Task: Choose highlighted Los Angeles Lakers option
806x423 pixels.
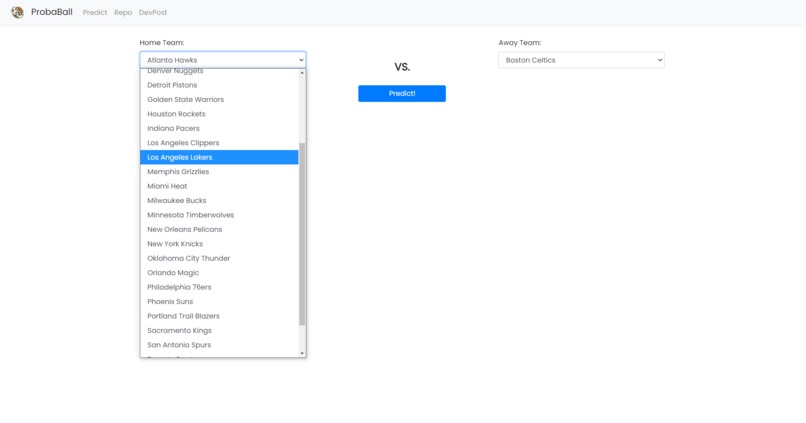Action: pos(219,157)
